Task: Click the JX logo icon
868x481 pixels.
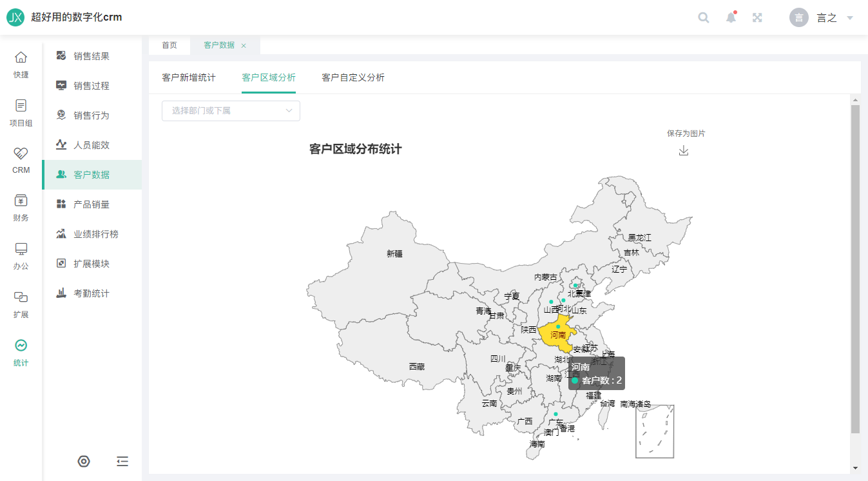Action: [x=15, y=17]
